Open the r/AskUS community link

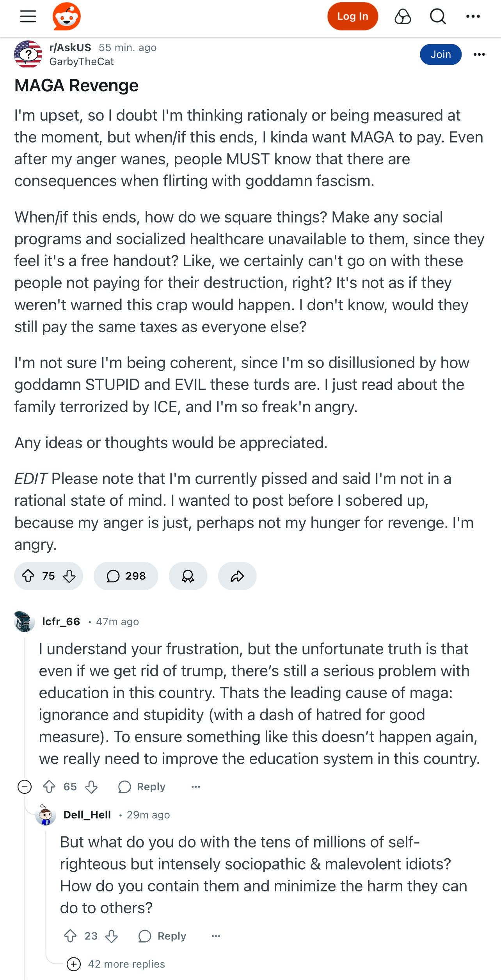70,48
